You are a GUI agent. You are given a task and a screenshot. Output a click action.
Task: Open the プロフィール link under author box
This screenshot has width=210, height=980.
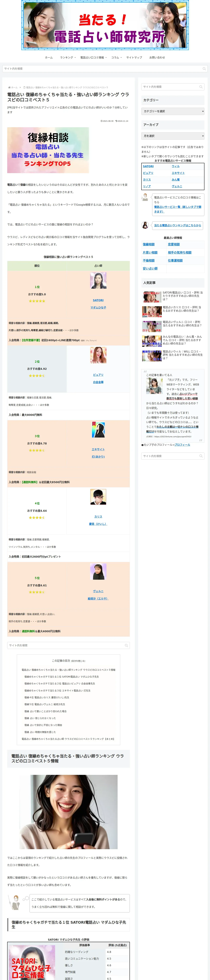182,445
